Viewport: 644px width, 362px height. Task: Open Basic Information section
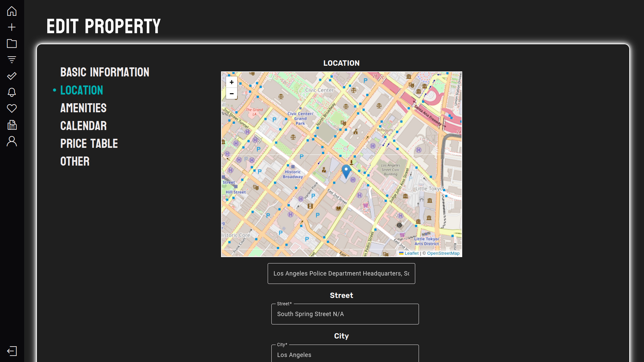click(105, 72)
